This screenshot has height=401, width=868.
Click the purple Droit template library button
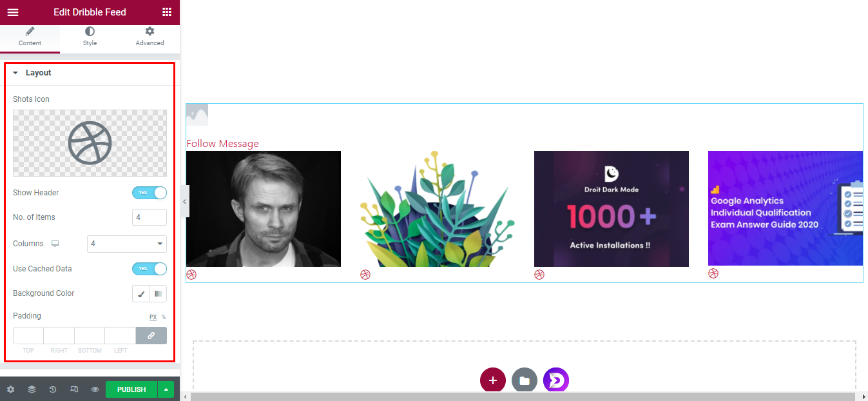coord(556,380)
